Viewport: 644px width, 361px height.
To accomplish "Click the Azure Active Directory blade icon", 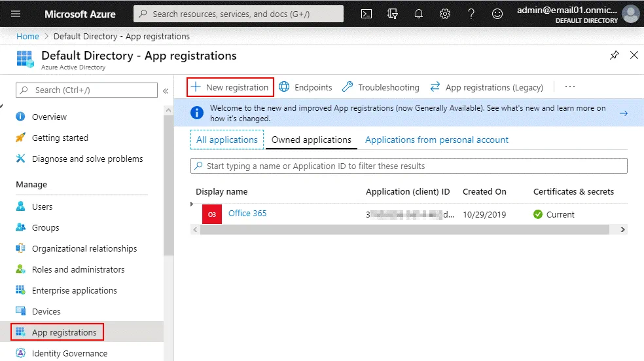I will [25, 59].
